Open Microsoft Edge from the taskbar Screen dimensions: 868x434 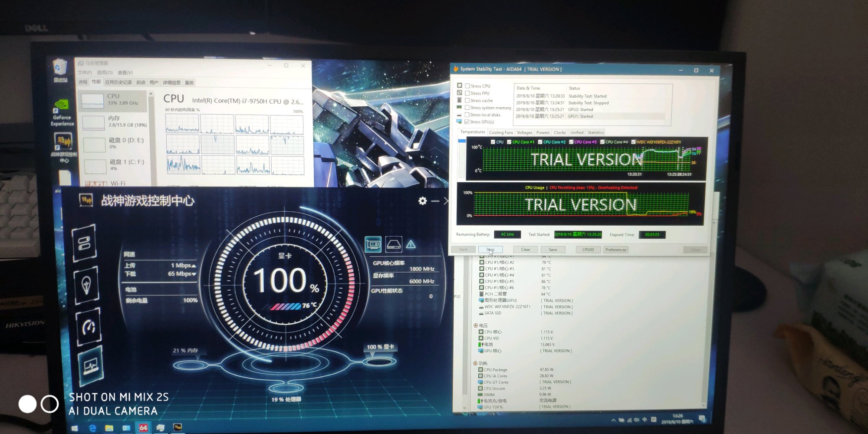click(x=92, y=428)
